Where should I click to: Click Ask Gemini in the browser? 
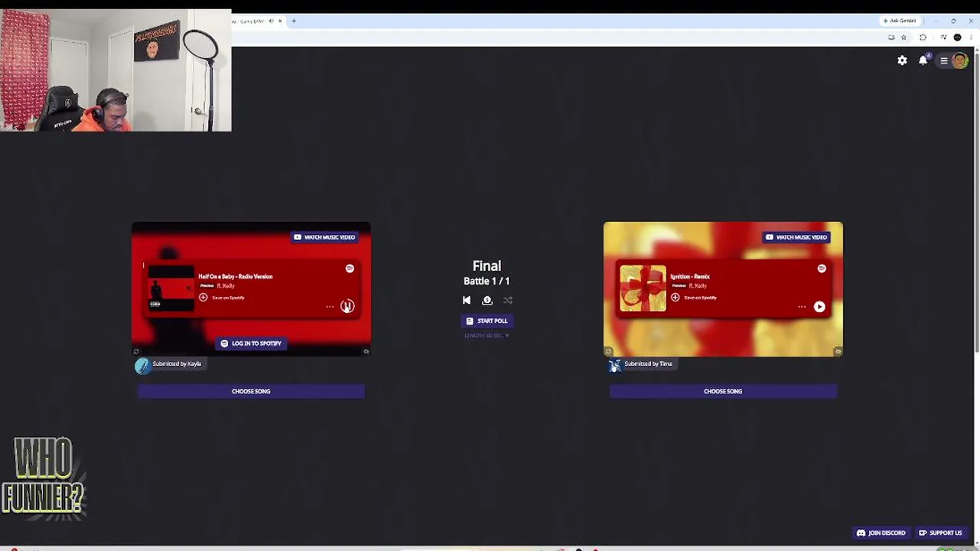pos(899,21)
